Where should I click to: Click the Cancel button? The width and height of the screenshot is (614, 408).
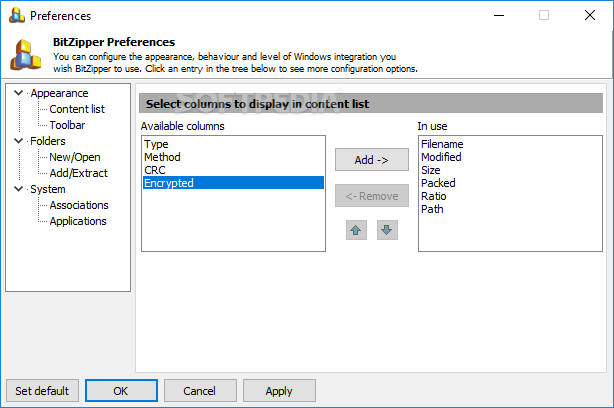click(x=200, y=390)
